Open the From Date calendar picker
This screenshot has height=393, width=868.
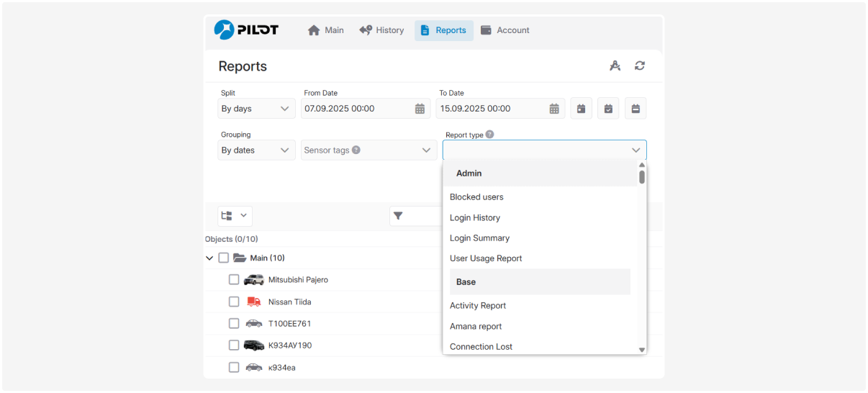coord(420,109)
